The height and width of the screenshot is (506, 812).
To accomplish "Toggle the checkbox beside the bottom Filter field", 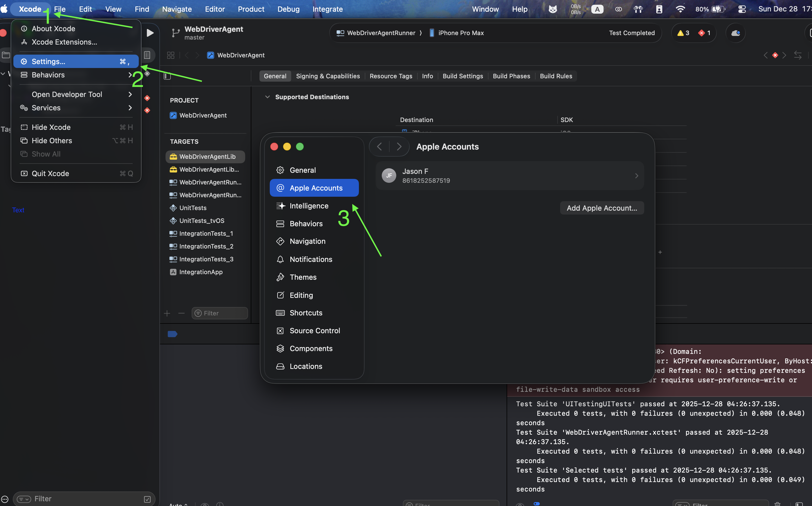I will [147, 499].
